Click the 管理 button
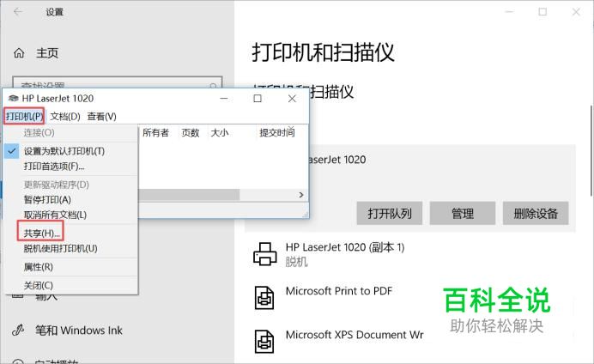Image resolution: width=594 pixels, height=364 pixels. coord(463,213)
